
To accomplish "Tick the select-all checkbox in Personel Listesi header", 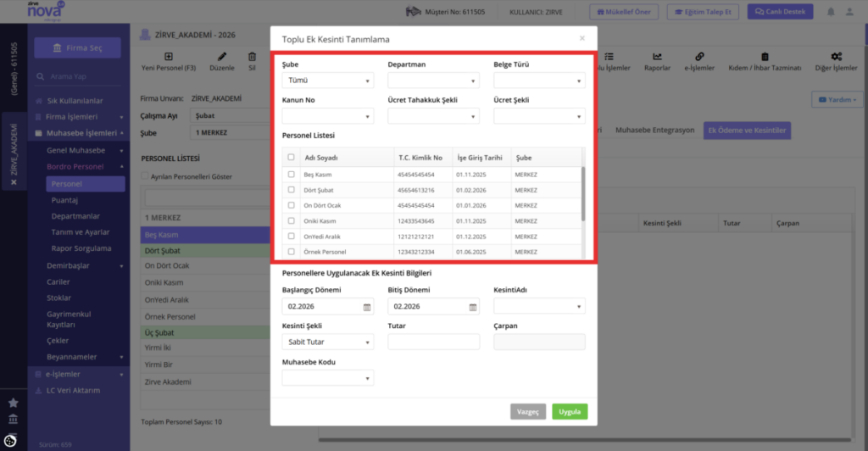I will (x=292, y=157).
